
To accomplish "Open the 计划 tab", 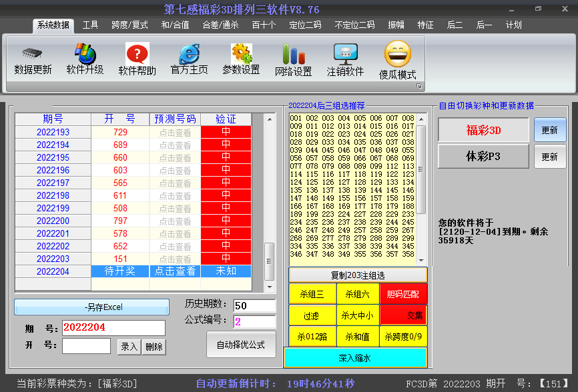I will point(513,25).
